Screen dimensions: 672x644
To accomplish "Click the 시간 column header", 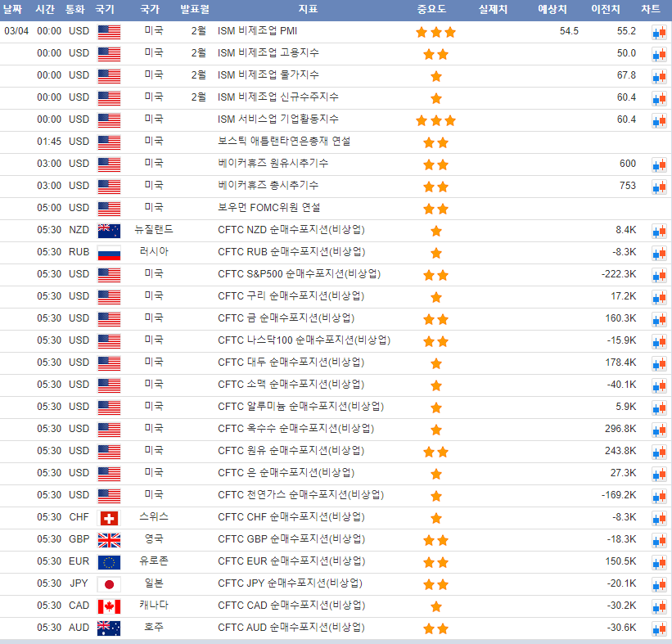I will click(45, 10).
